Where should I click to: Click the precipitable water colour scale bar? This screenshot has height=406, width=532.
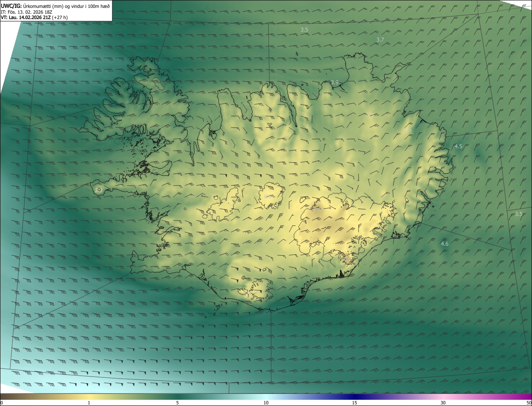coord(266,396)
